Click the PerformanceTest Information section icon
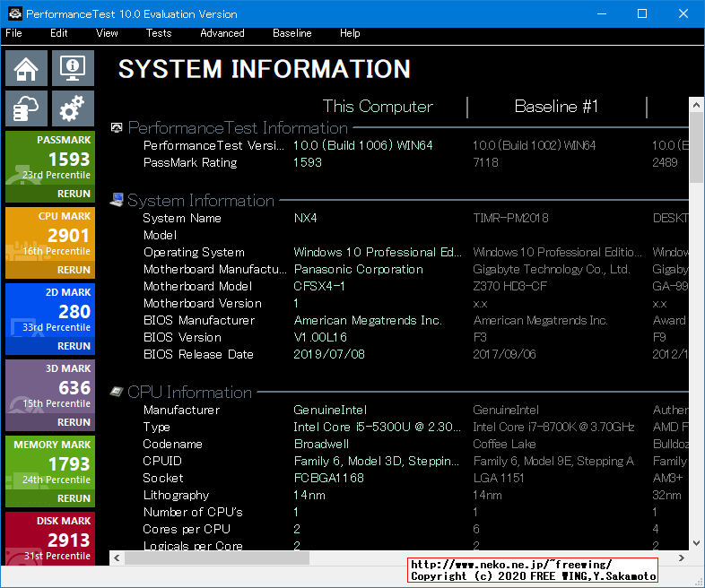Image resolution: width=705 pixels, height=588 pixels. [117, 128]
